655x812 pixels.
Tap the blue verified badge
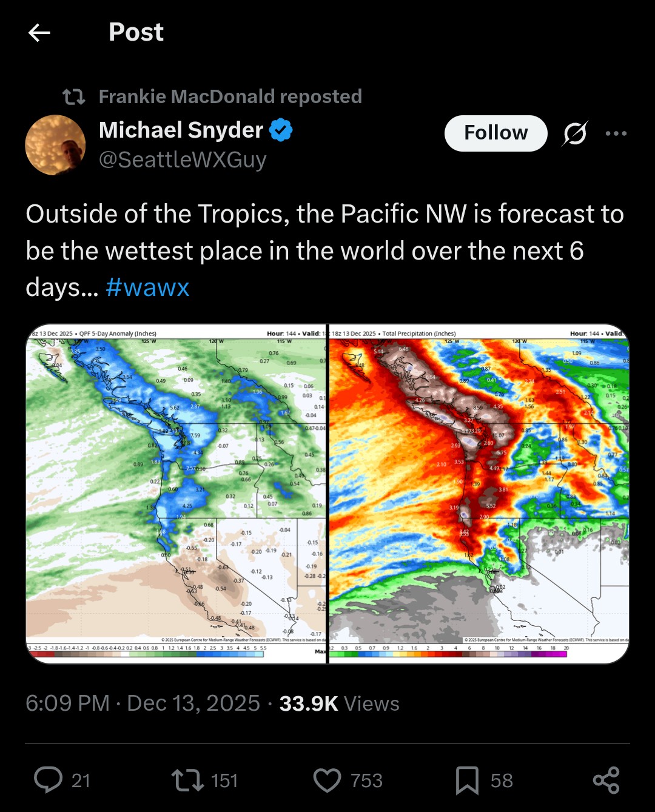click(281, 130)
